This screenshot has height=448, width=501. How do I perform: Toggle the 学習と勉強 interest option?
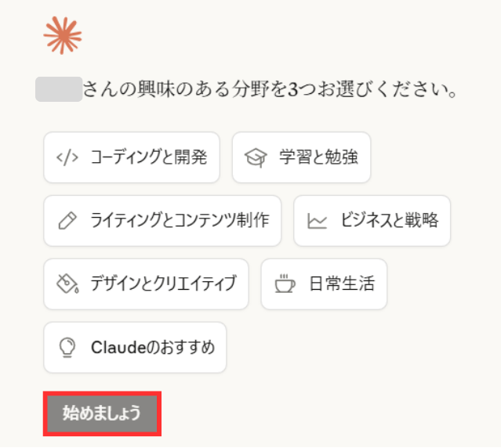coord(301,157)
